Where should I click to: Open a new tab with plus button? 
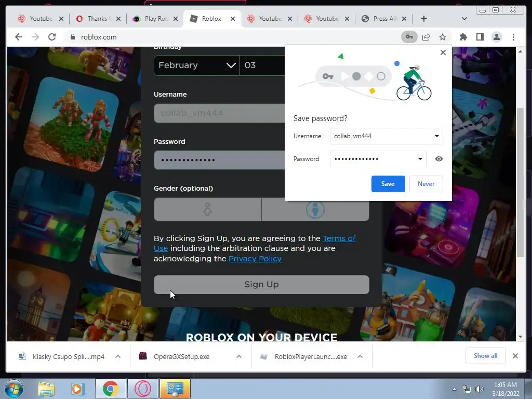pos(424,19)
